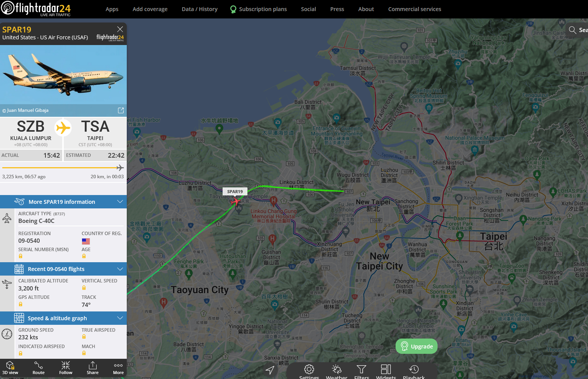Open the 3D view of the flight
The image size is (588, 379).
(10, 368)
